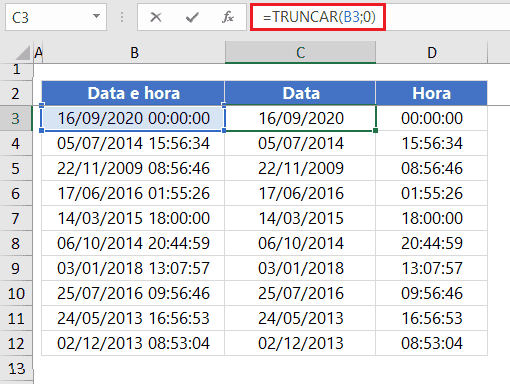Viewport: 510px width, 384px height.
Task: Click the 'Data' header cell
Action: point(300,93)
